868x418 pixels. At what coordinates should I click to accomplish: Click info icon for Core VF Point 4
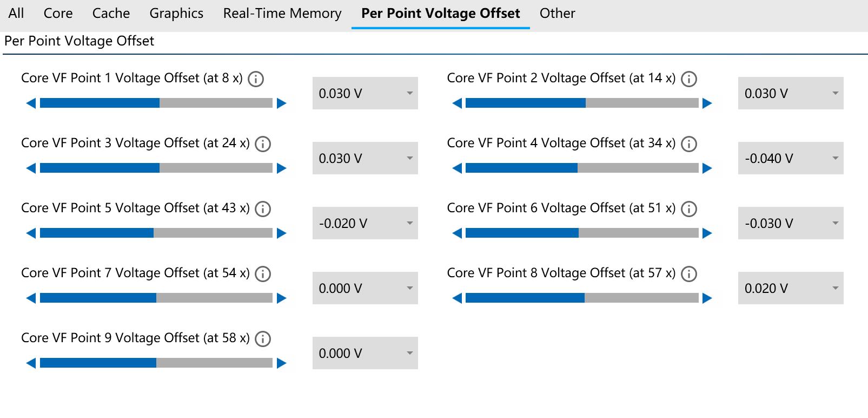[x=688, y=144]
